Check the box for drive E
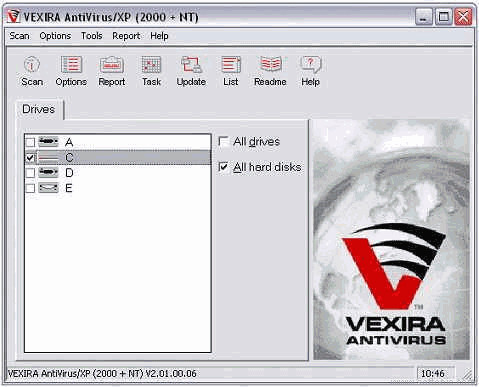This screenshot has width=479, height=387. [30, 188]
